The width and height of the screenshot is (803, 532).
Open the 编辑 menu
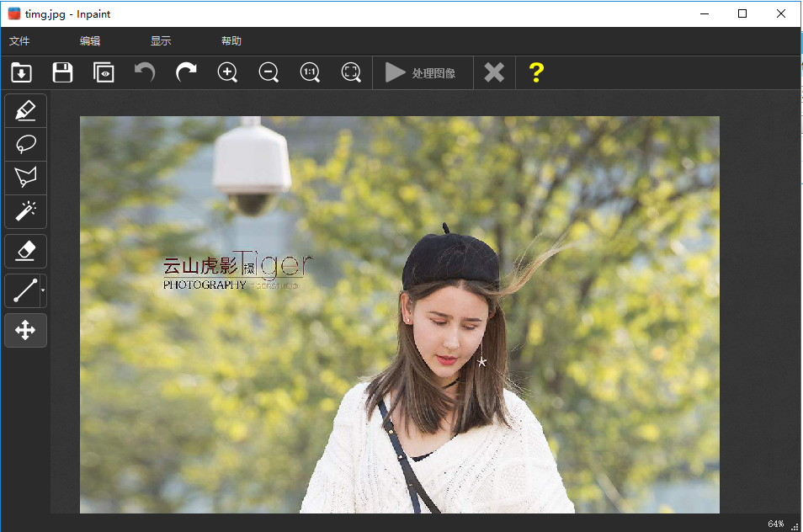[89, 40]
